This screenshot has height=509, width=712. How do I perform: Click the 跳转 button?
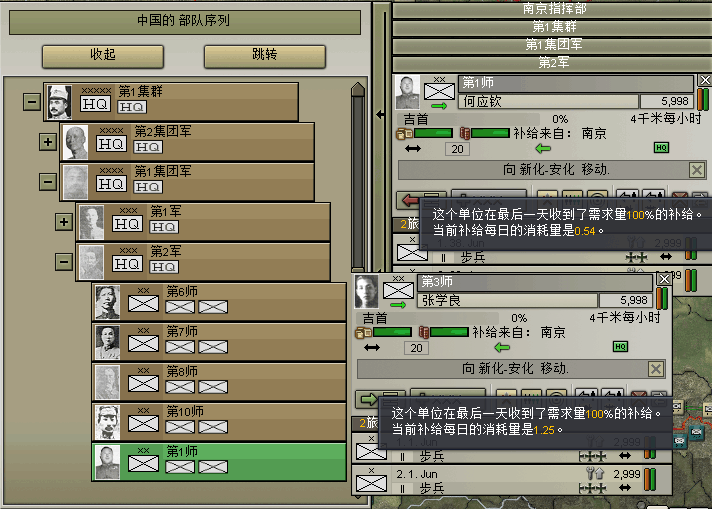pos(265,56)
